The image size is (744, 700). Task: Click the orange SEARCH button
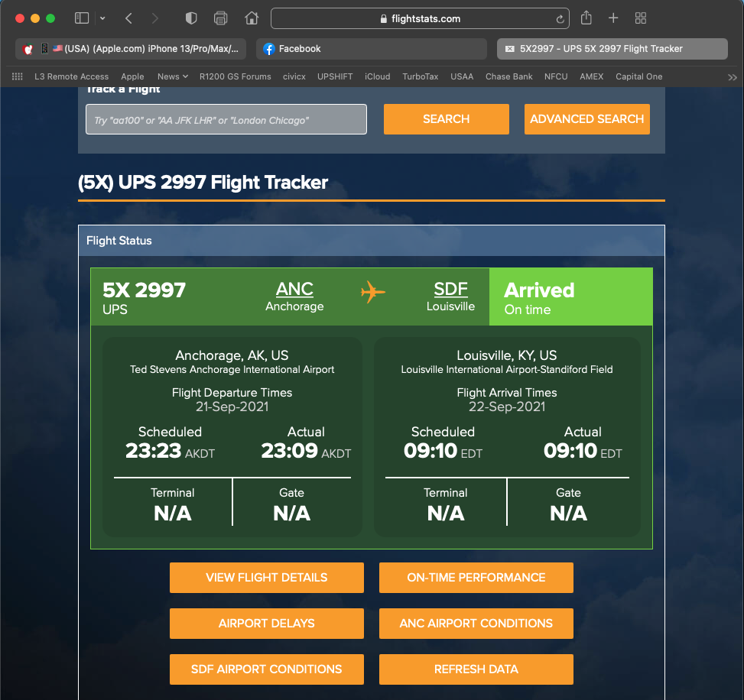(x=447, y=119)
